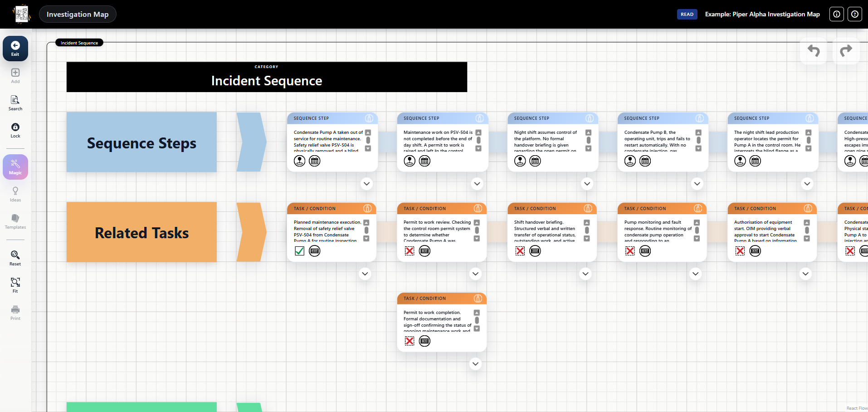Image resolution: width=868 pixels, height=412 pixels.
Task: Fit the map to screen
Action: click(15, 285)
